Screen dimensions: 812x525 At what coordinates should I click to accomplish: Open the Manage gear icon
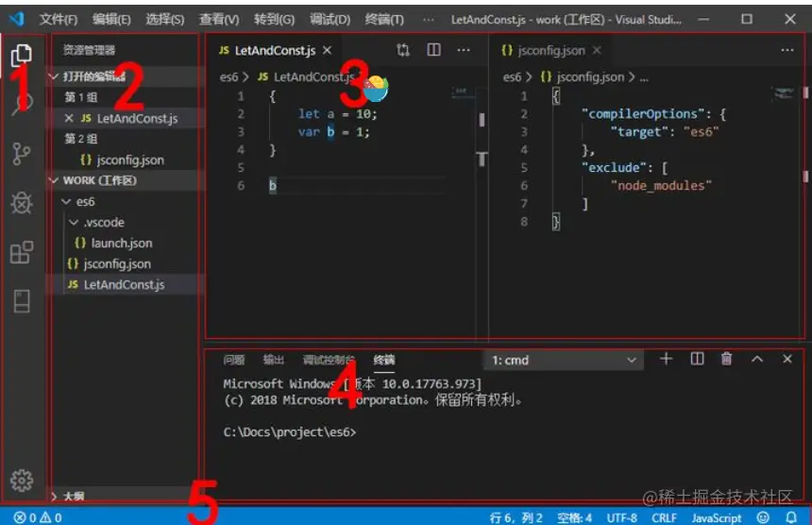pos(21,481)
